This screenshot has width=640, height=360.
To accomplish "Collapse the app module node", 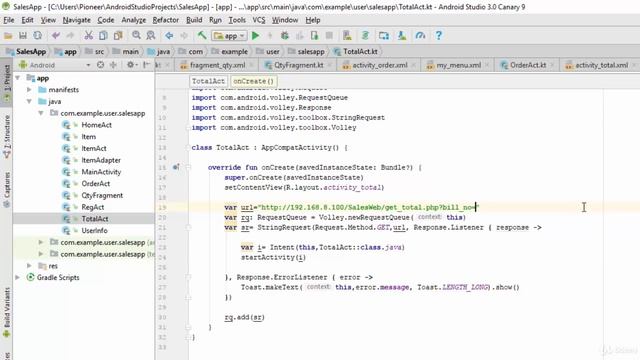I will (x=18, y=78).
